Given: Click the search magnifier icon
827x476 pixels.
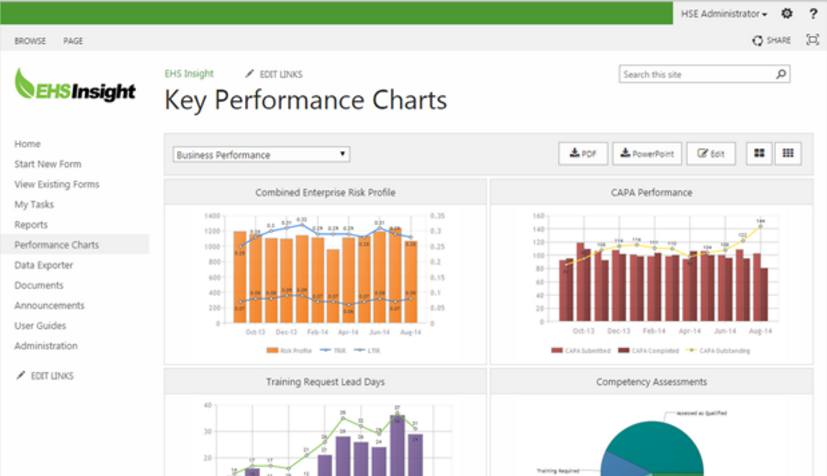Looking at the screenshot, I should [x=781, y=74].
